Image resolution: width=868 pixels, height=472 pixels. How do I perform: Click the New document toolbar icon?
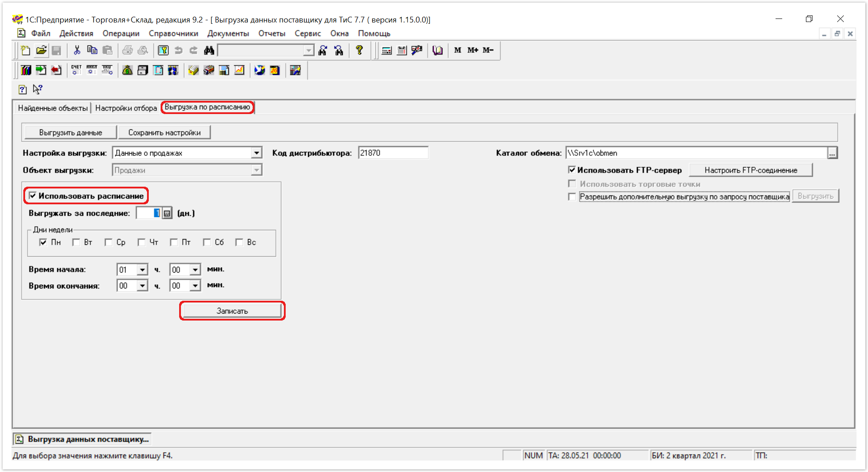26,50
